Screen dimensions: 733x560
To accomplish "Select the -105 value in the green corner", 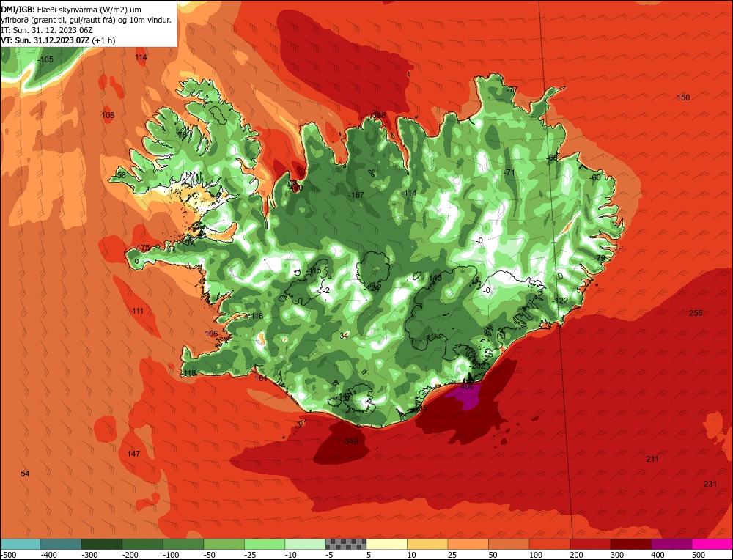I will [45, 60].
